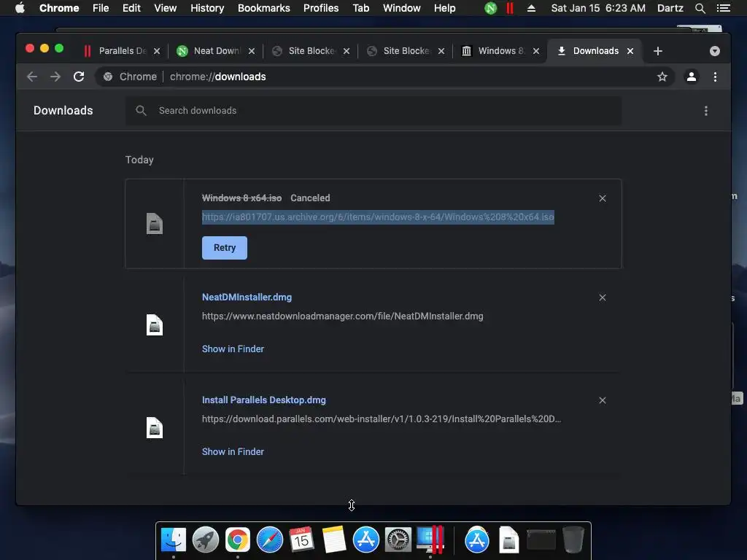Close the second Site Blocker tab
The height and width of the screenshot is (560, 747).
point(441,51)
